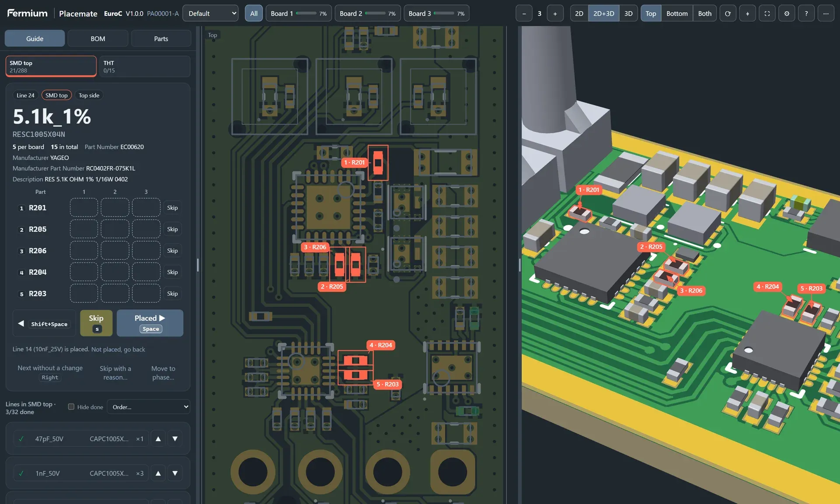
Task: Click Next without a change
Action: coord(50,373)
